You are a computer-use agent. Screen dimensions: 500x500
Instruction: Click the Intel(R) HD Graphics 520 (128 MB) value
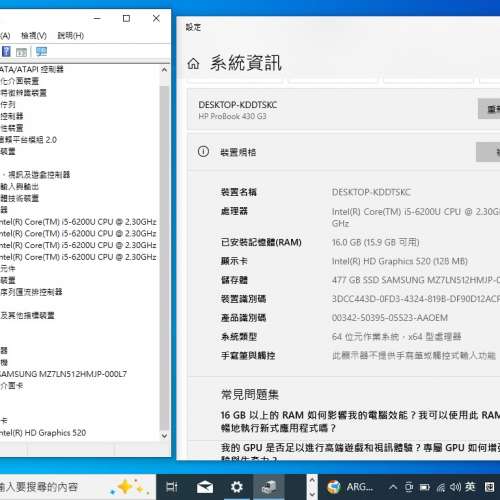400,261
